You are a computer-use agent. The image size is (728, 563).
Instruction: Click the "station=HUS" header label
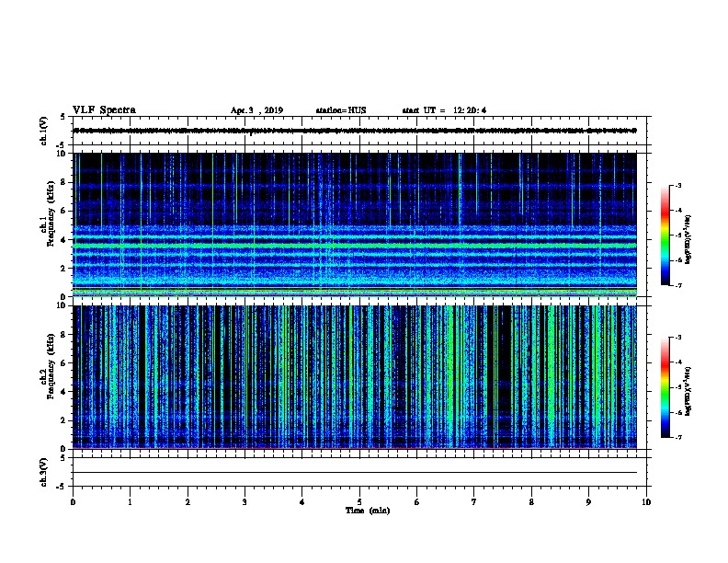(x=341, y=110)
